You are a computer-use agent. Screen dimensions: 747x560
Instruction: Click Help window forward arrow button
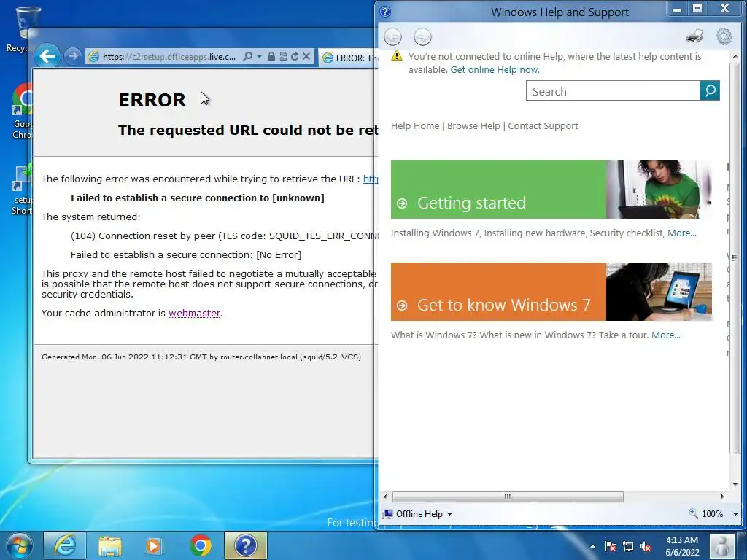click(422, 36)
